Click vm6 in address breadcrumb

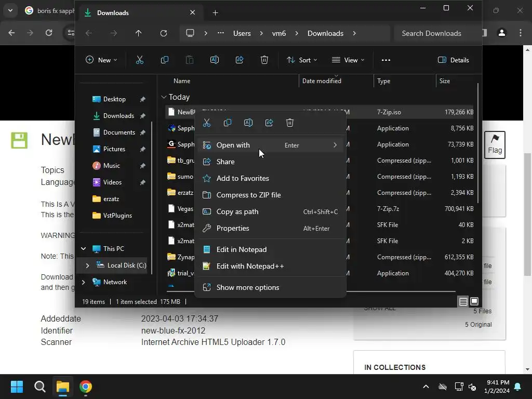click(279, 33)
